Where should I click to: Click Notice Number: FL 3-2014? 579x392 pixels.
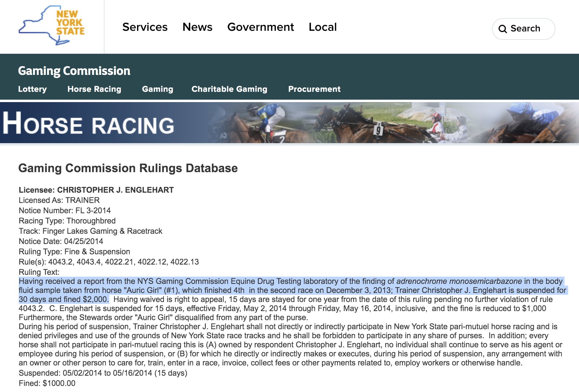(x=65, y=210)
